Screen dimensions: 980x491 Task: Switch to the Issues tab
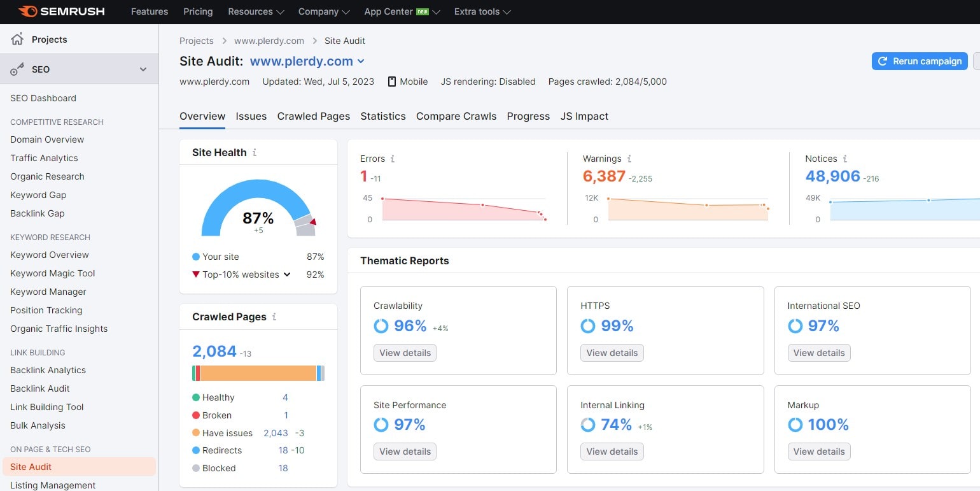coord(251,116)
